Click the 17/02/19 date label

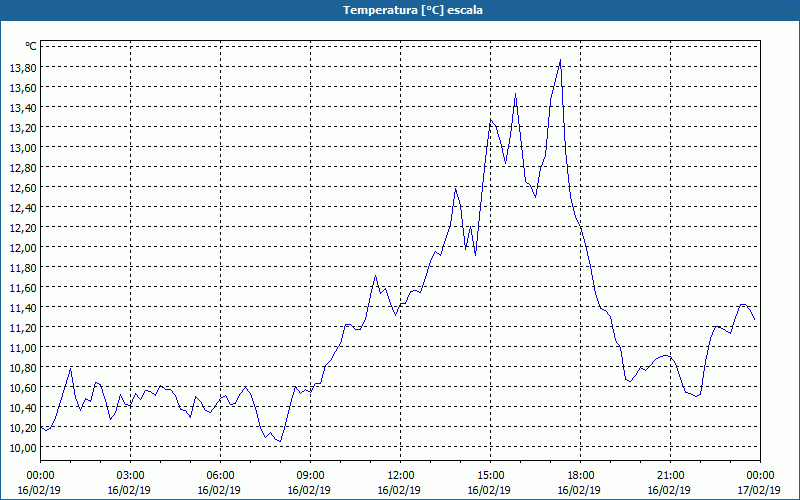759,490
